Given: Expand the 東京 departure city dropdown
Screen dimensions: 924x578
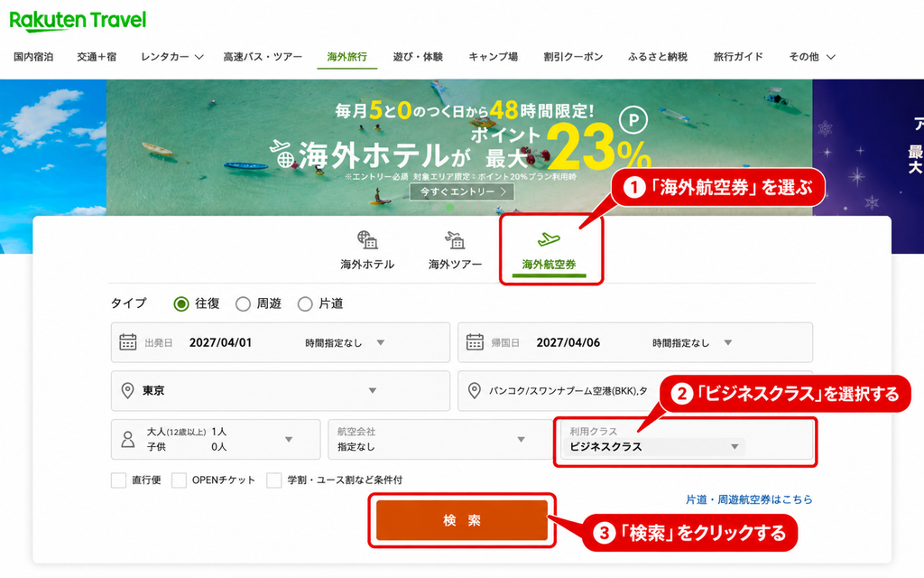Looking at the screenshot, I should click(373, 390).
